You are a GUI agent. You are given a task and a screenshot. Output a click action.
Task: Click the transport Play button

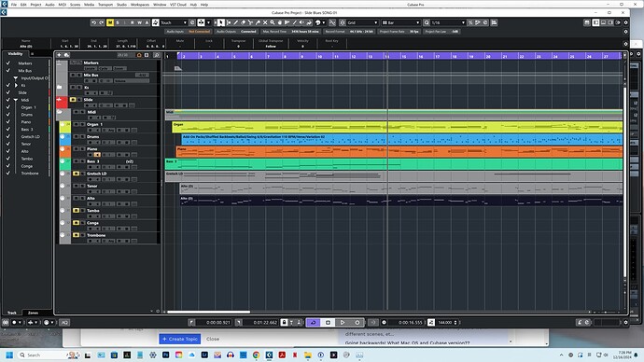343,322
